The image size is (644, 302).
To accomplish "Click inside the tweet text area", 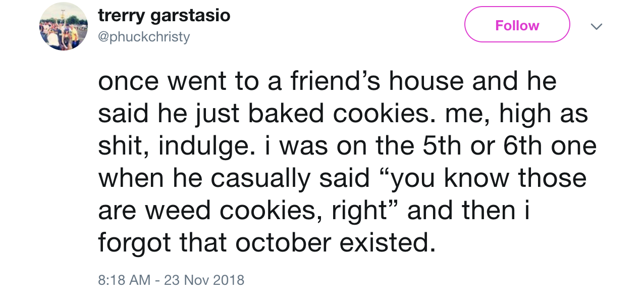I will point(348,162).
